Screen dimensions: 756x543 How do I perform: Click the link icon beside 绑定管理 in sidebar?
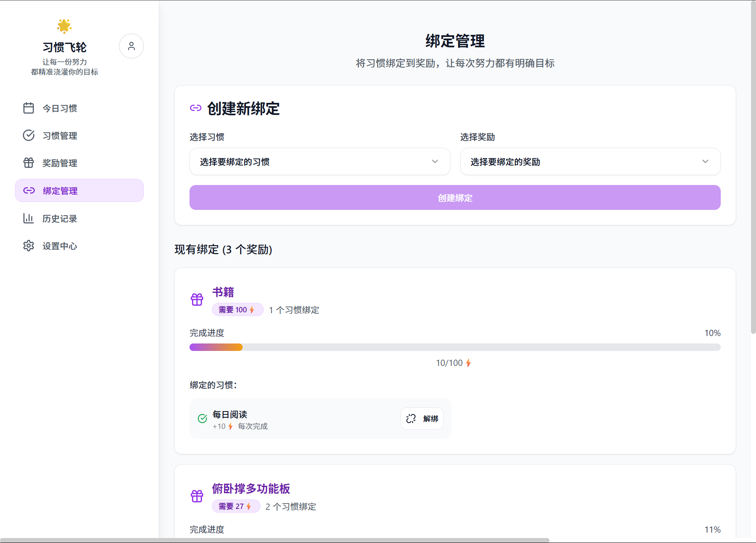pos(29,190)
